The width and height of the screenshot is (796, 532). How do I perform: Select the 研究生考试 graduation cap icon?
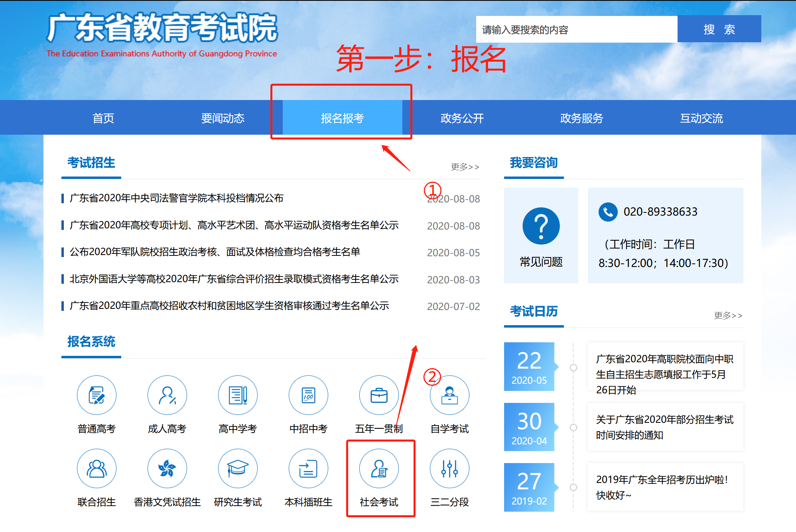pyautogui.click(x=238, y=469)
